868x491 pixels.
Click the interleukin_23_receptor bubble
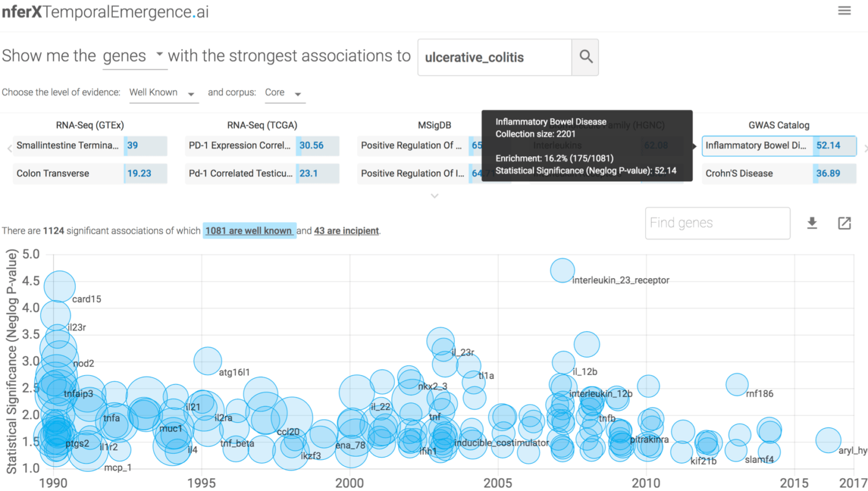[x=562, y=270]
